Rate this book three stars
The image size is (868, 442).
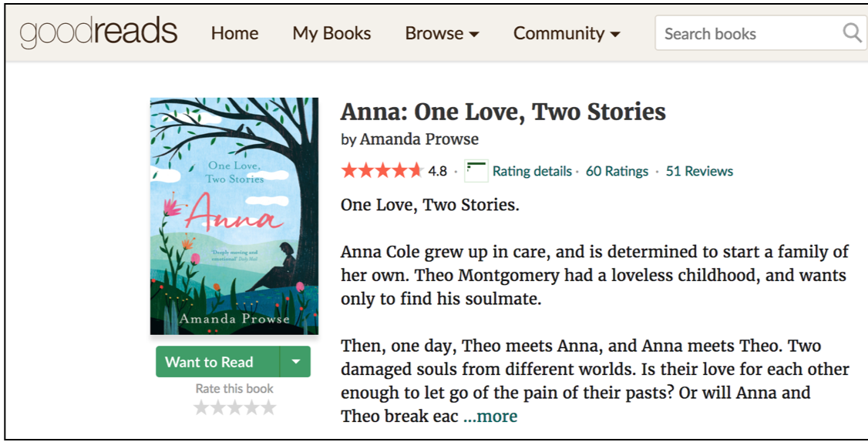click(234, 408)
